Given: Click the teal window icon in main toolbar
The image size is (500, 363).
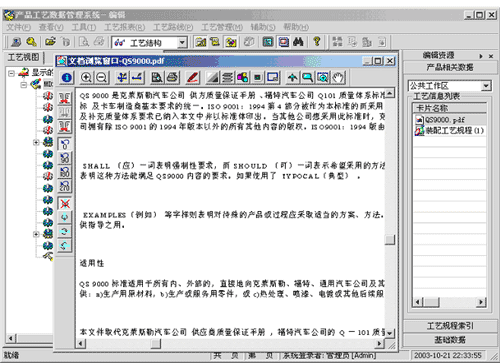Looking at the screenshot, I should [268, 42].
